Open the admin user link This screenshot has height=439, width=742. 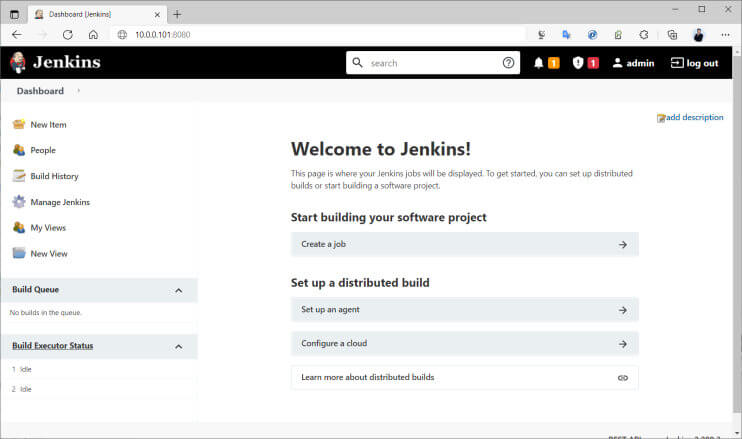pyautogui.click(x=633, y=63)
